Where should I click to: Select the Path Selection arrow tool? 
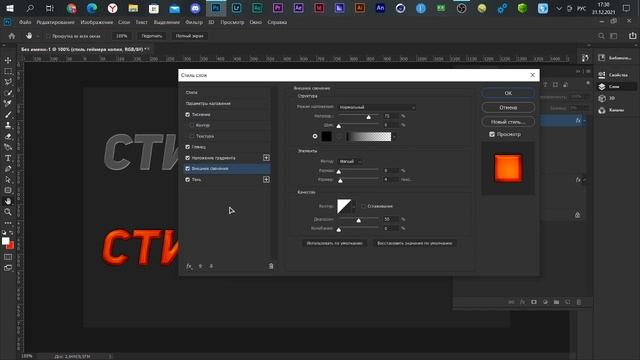[x=8, y=180]
